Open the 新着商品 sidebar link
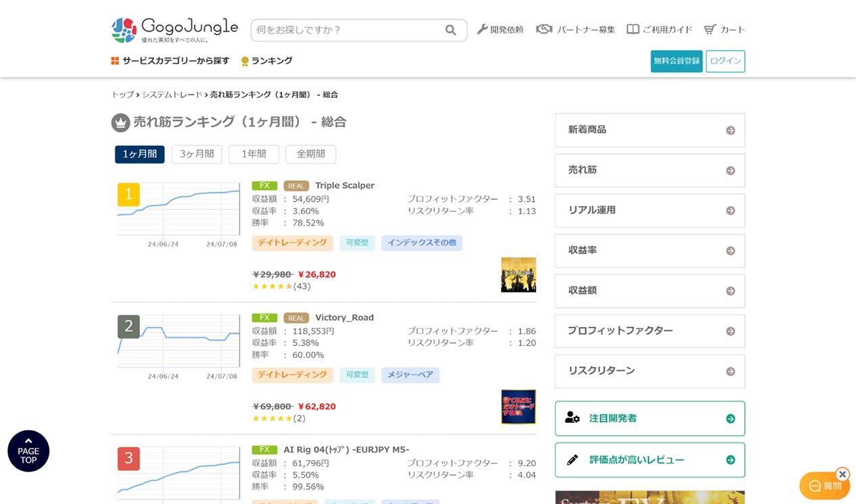Screen dimensions: 856x504 coord(650,130)
